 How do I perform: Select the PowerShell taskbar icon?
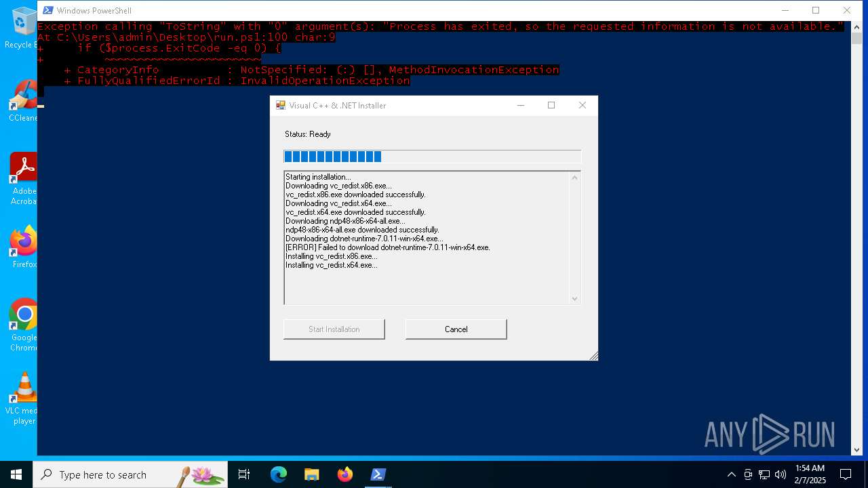(x=378, y=474)
